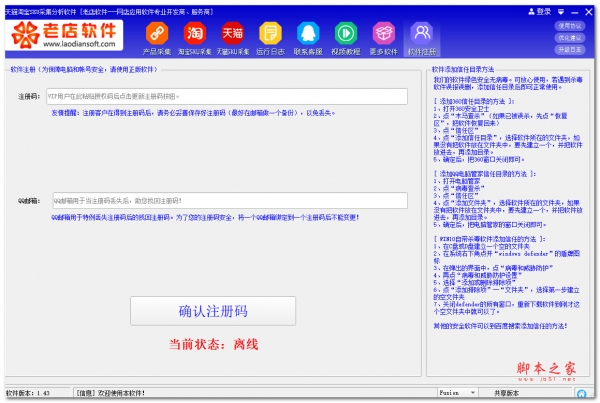Click the 添加QQ电脑管家信任目录的方法 heading

(x=485, y=174)
